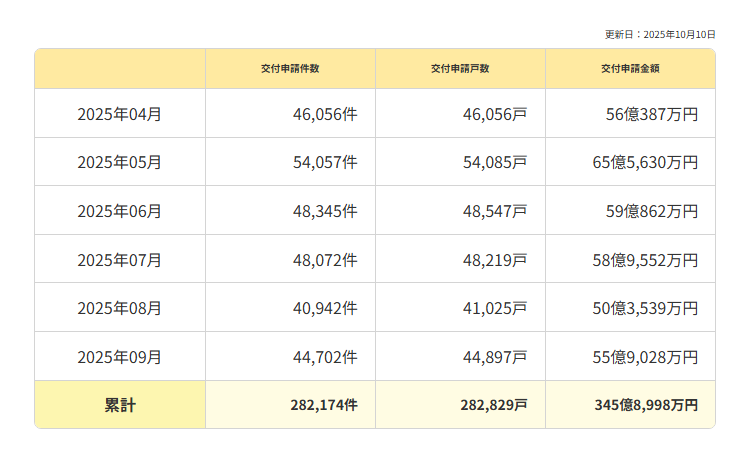The width and height of the screenshot is (750, 460).
Task: Click the 交付申請件数 column header
Action: click(x=290, y=69)
